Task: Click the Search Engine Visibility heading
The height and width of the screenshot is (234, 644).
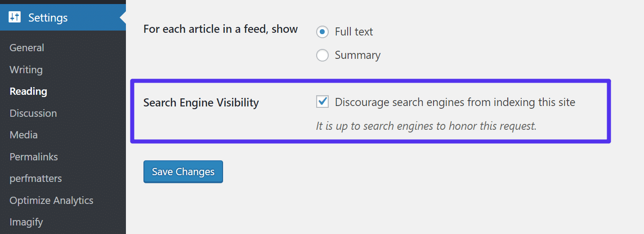Action: pyautogui.click(x=201, y=102)
